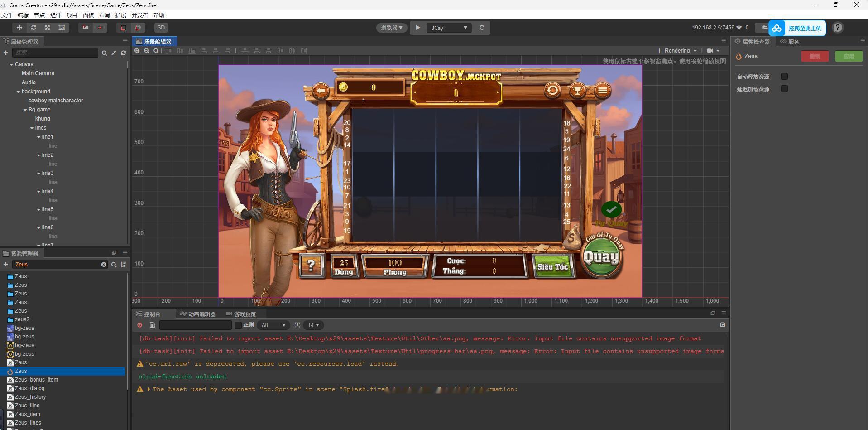The height and width of the screenshot is (430, 868).
Task: Enable the lazy load assets checkbox
Action: (x=784, y=89)
